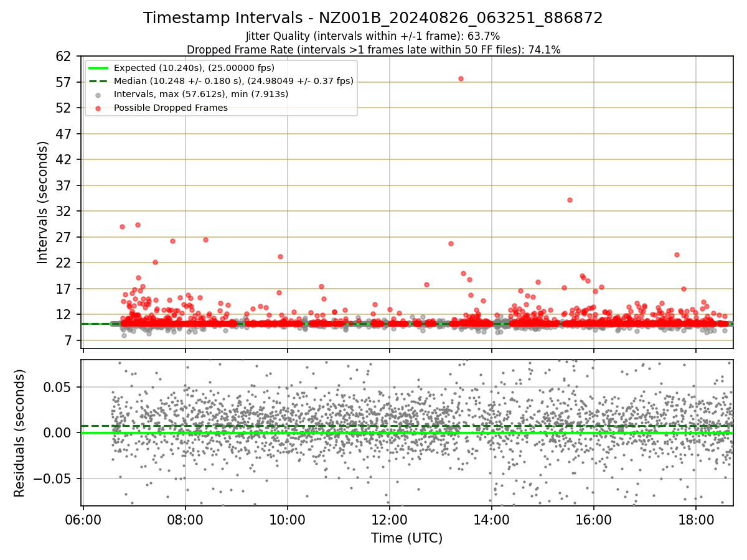The height and width of the screenshot is (560, 747).
Task: Click the y-axis tick label 27
Action: (x=65, y=237)
